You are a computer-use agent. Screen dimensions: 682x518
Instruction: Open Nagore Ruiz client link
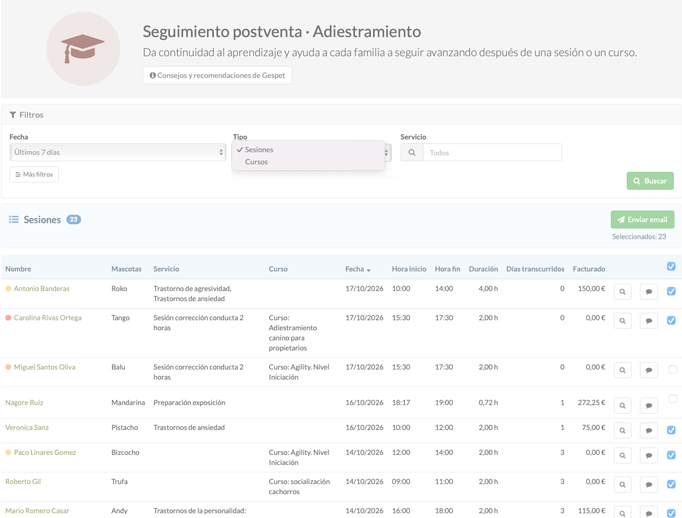point(24,402)
